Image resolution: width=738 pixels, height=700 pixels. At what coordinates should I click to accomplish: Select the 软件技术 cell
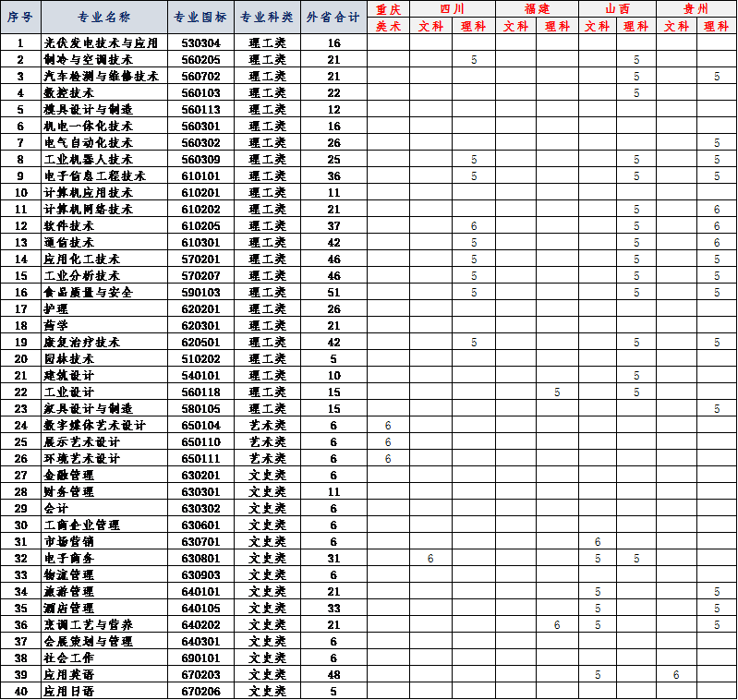[104, 226]
